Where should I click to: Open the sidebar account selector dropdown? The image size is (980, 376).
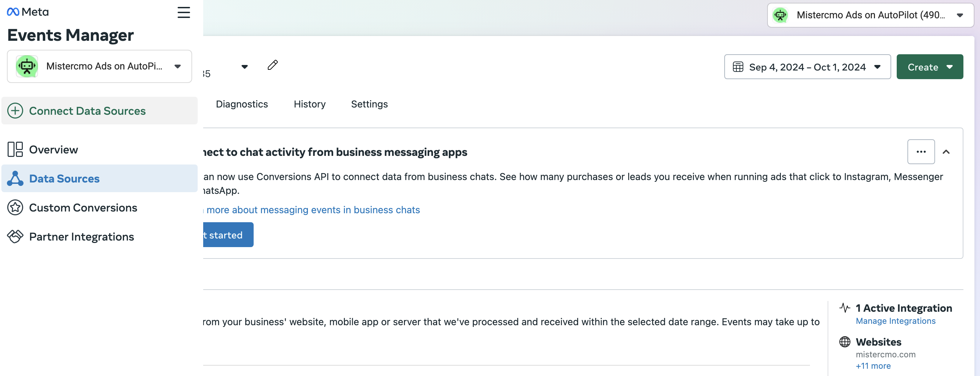[99, 66]
